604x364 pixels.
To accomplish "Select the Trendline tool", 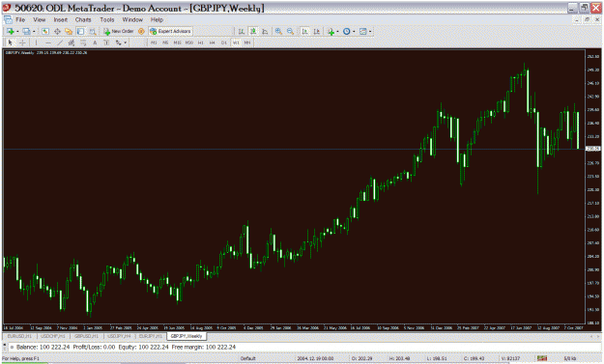I will pos(60,42).
